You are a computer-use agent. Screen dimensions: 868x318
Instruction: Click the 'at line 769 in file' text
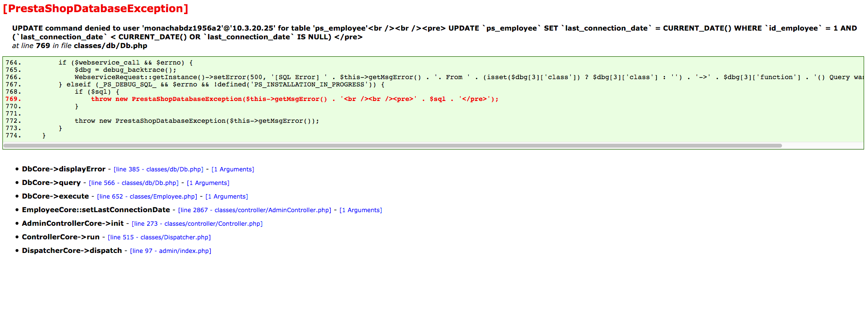(43, 46)
